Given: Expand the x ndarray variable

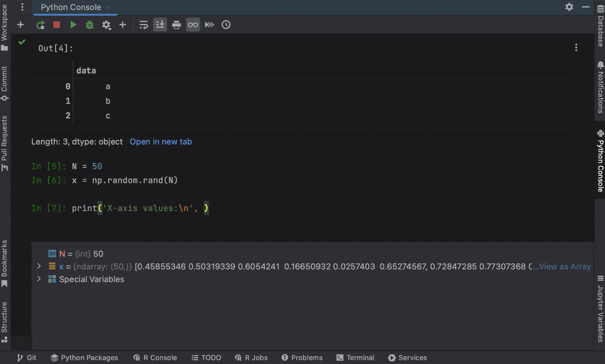Looking at the screenshot, I should [x=39, y=266].
